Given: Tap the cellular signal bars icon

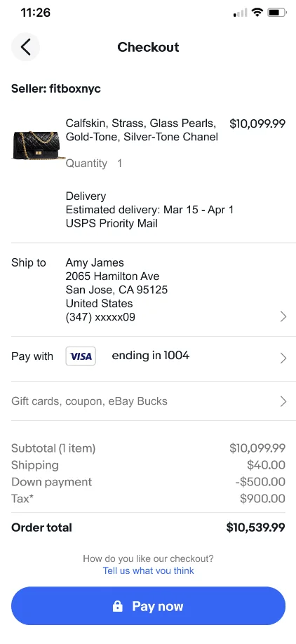Looking at the screenshot, I should pyautogui.click(x=240, y=13).
